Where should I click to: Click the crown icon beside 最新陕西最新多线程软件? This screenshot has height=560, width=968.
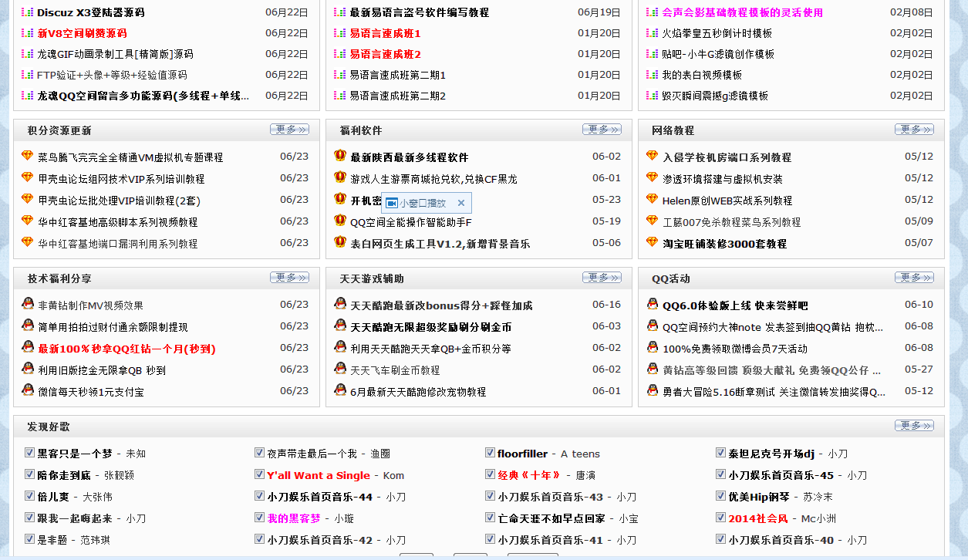coord(340,156)
